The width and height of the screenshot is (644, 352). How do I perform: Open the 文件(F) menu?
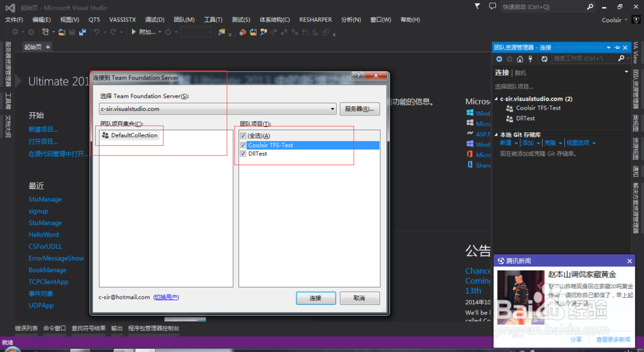[x=14, y=20]
